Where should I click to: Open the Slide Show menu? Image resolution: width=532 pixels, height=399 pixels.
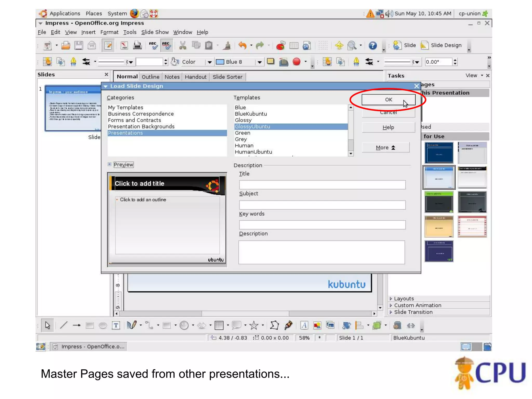[155, 32]
